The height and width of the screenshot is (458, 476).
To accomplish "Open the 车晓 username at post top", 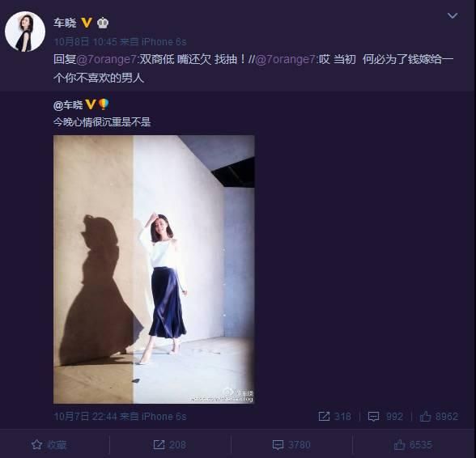I will coord(65,23).
